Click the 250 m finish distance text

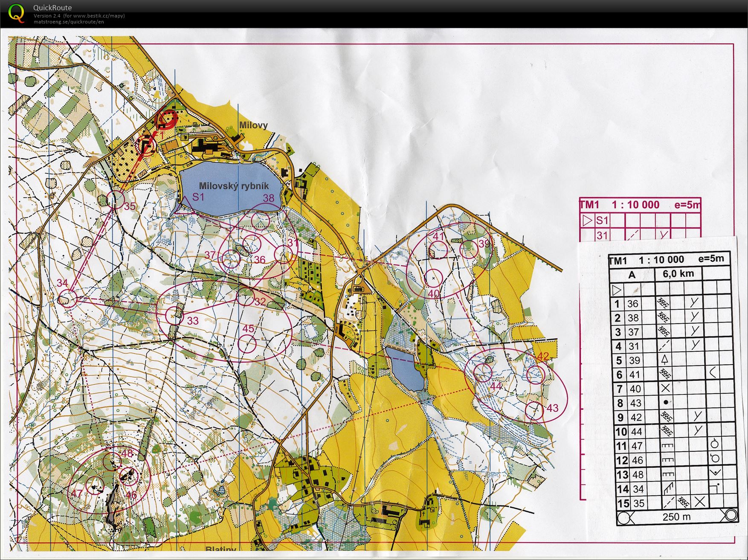[676, 517]
